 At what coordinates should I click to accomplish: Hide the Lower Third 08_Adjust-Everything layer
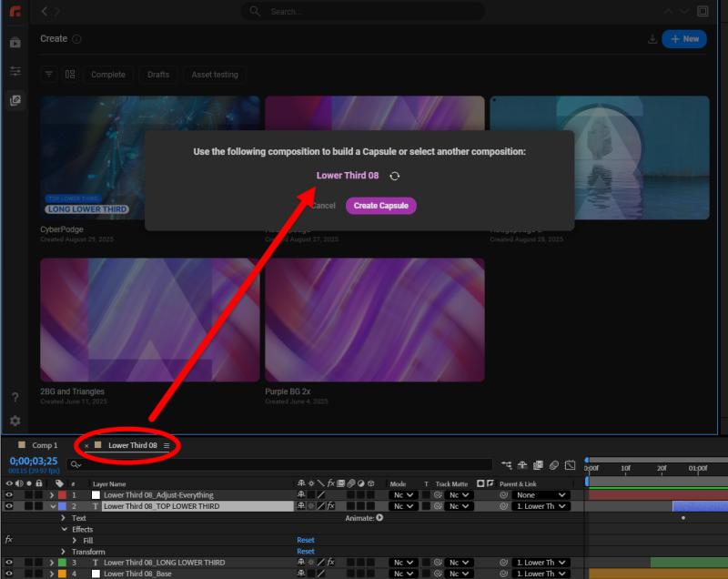pos(9,494)
